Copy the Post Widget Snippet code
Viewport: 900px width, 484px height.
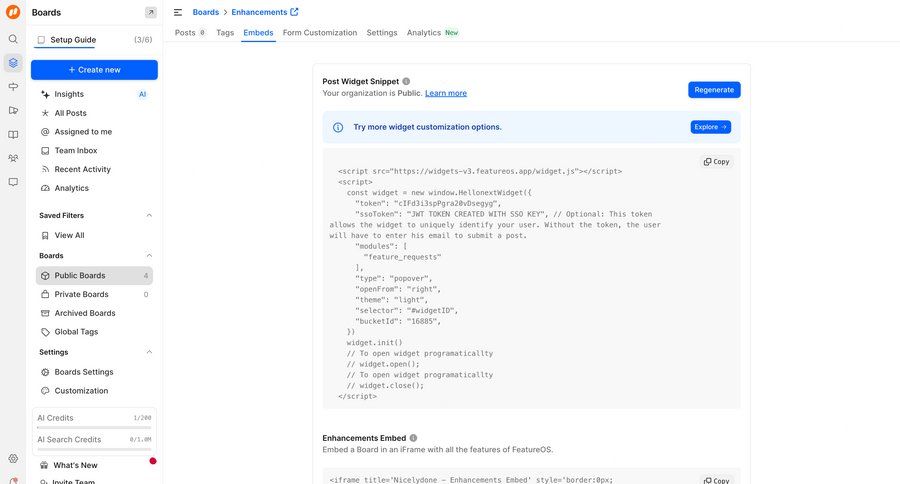[x=716, y=162]
